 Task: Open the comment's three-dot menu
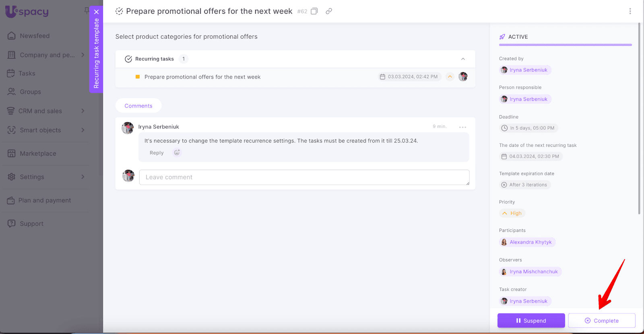pos(462,127)
